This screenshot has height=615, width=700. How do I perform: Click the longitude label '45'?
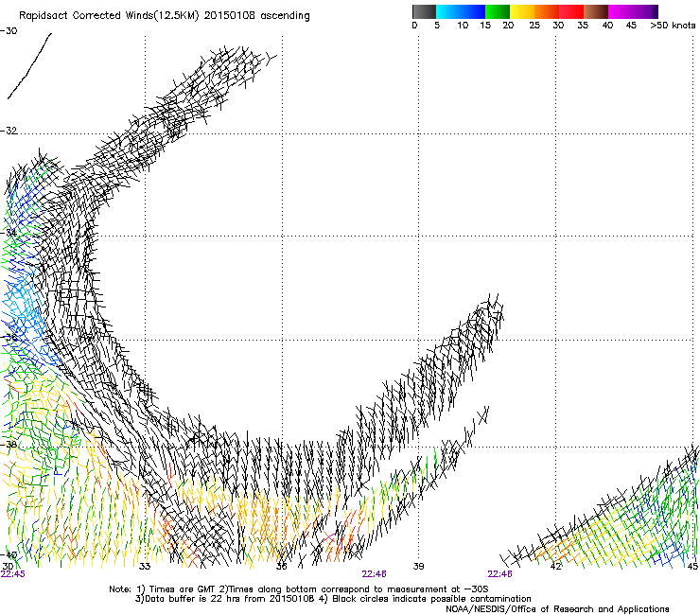point(692,567)
